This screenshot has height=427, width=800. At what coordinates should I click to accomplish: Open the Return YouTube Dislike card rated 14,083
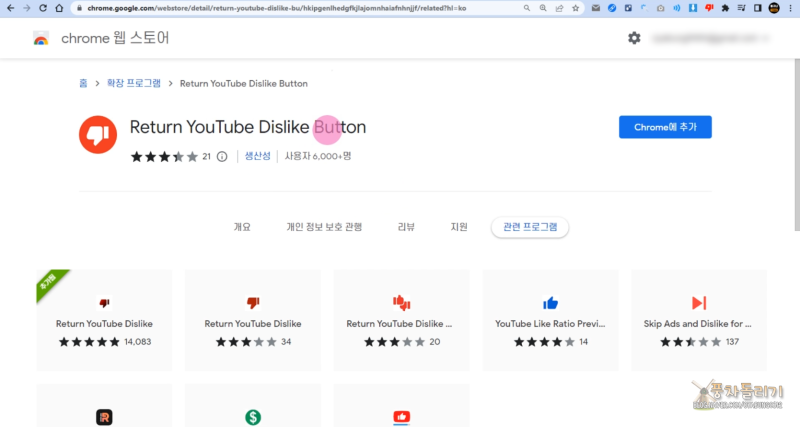(x=104, y=320)
